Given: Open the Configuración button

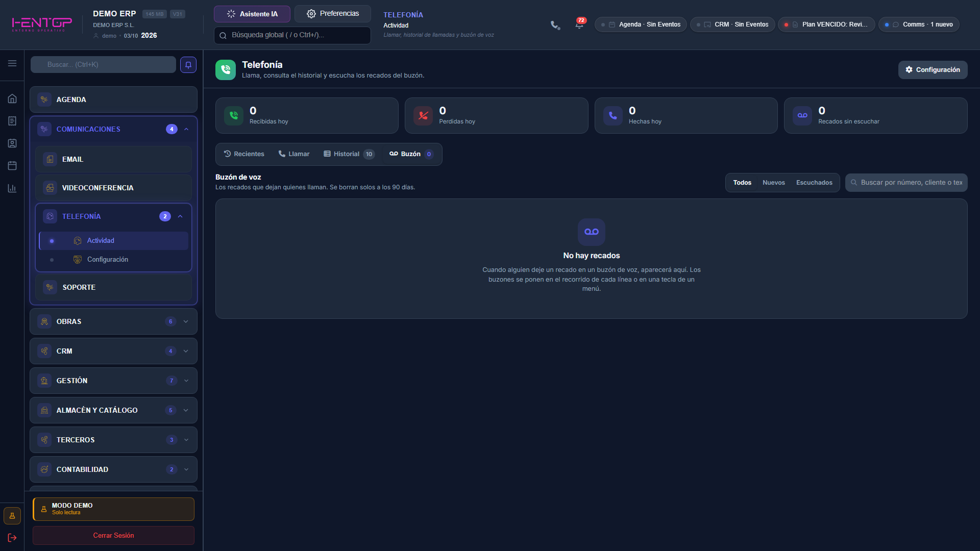Looking at the screenshot, I should (933, 70).
